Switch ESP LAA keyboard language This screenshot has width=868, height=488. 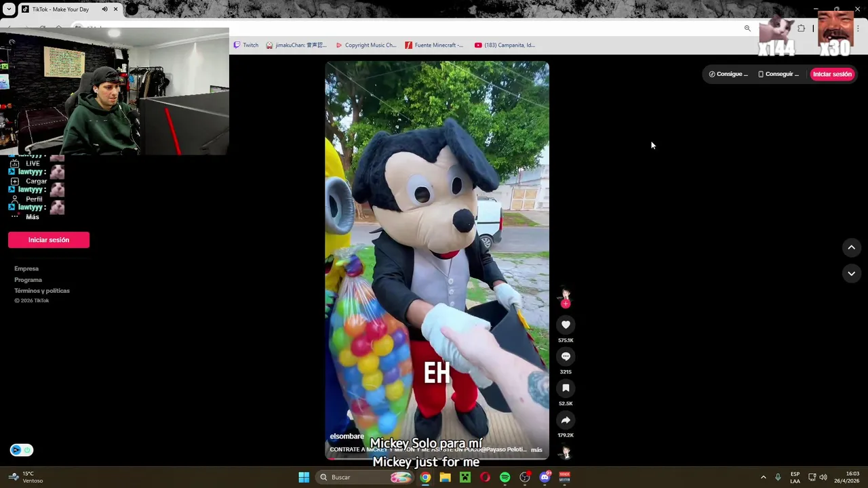pos(795,477)
